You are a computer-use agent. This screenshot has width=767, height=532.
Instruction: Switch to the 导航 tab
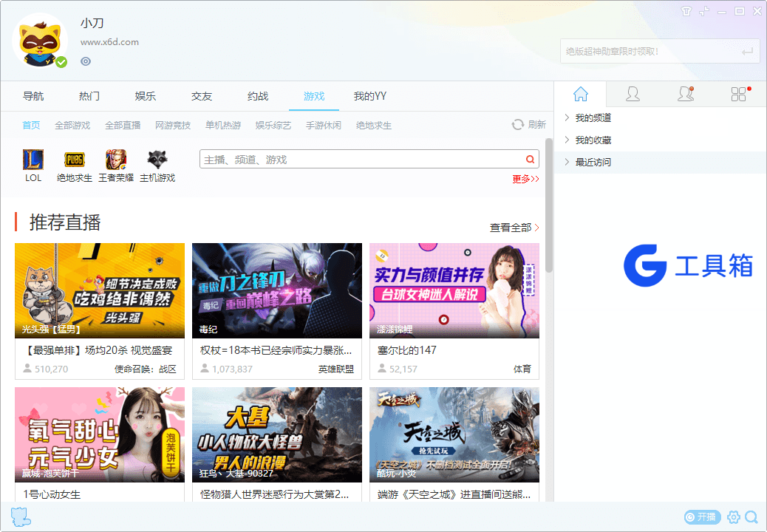coord(33,96)
